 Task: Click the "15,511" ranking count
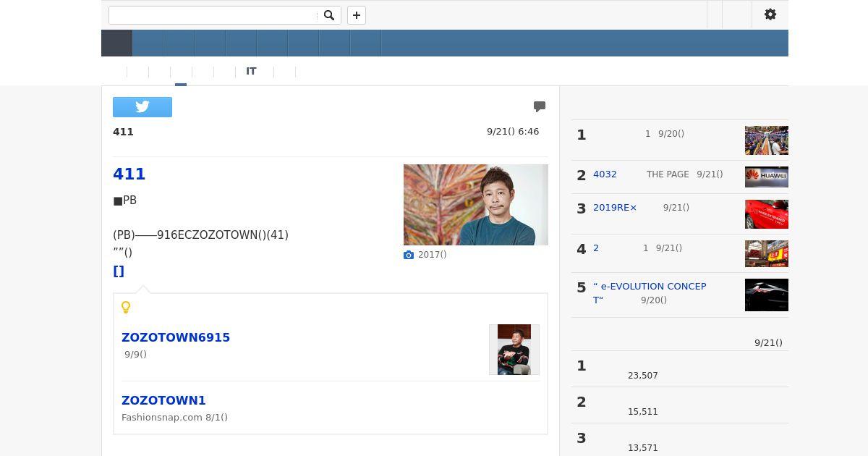coord(643,412)
